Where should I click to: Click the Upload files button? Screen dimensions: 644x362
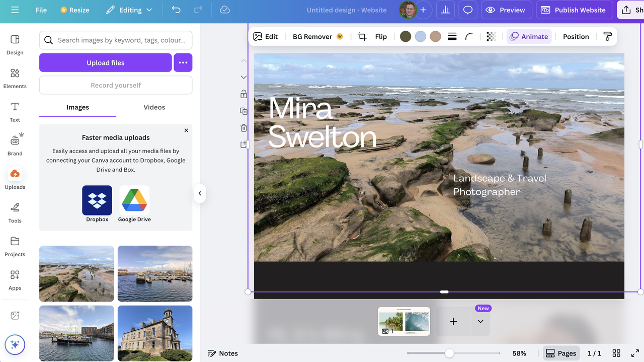point(106,63)
